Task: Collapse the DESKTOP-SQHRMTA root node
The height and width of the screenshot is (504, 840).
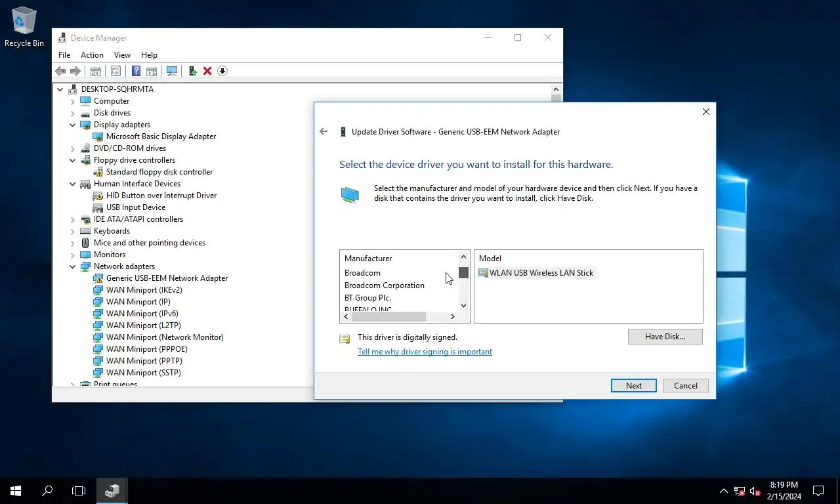Action: [60, 89]
